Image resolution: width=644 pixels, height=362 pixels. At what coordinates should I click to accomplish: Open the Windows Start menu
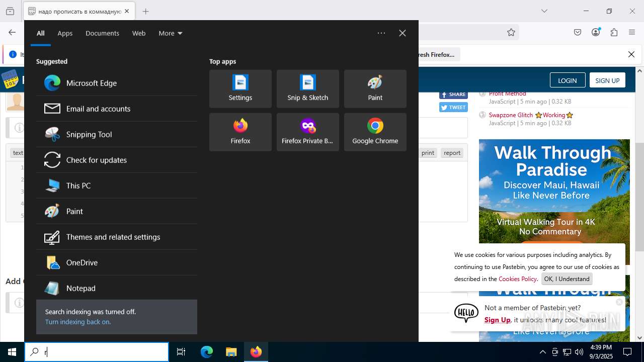pos(12,352)
